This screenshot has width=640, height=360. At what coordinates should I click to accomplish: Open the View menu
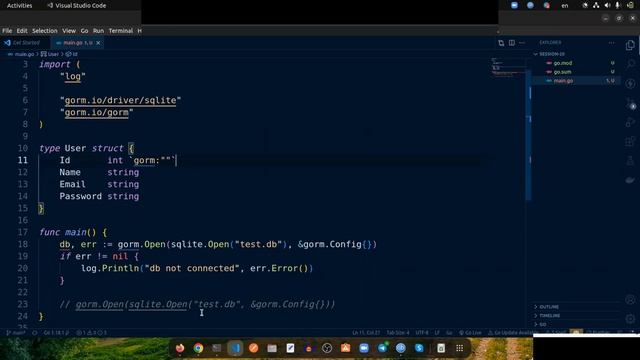pyautogui.click(x=69, y=31)
